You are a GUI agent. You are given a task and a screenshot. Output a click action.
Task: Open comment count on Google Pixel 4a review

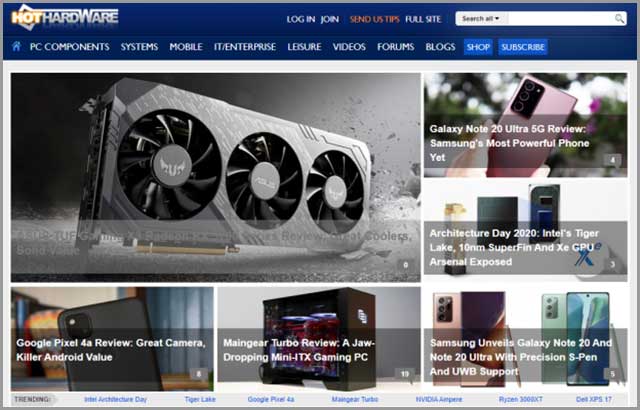199,374
